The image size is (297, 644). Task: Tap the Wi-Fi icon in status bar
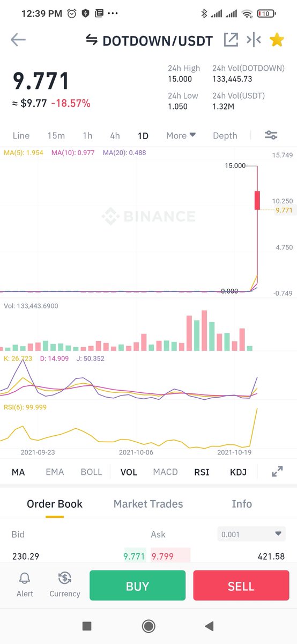pos(247,13)
